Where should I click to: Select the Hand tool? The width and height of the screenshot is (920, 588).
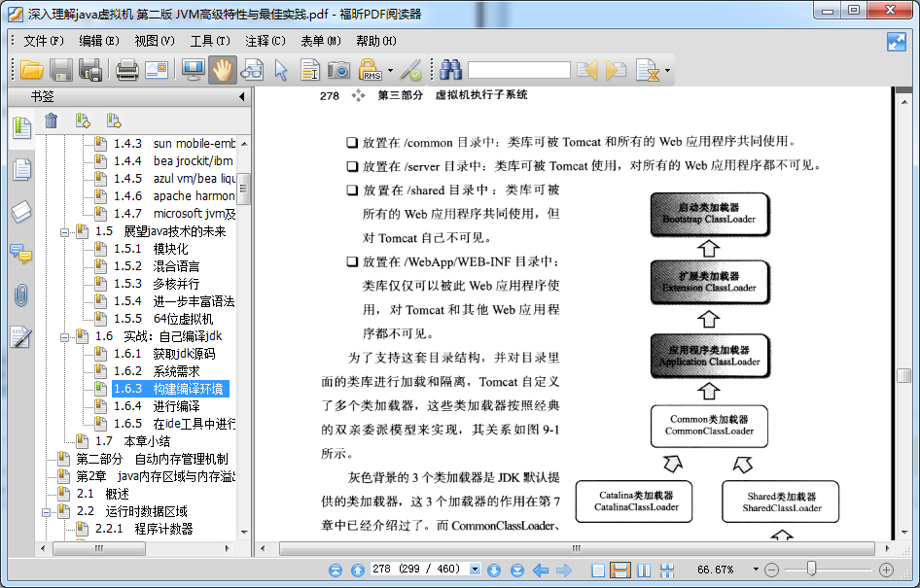pos(223,70)
